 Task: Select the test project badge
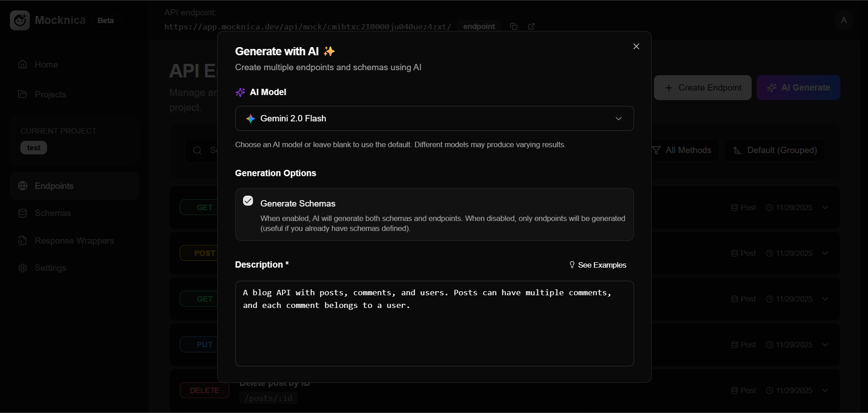[34, 148]
